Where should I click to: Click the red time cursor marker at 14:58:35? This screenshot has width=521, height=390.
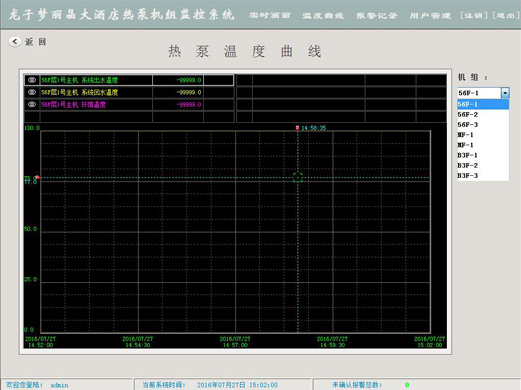pos(297,128)
